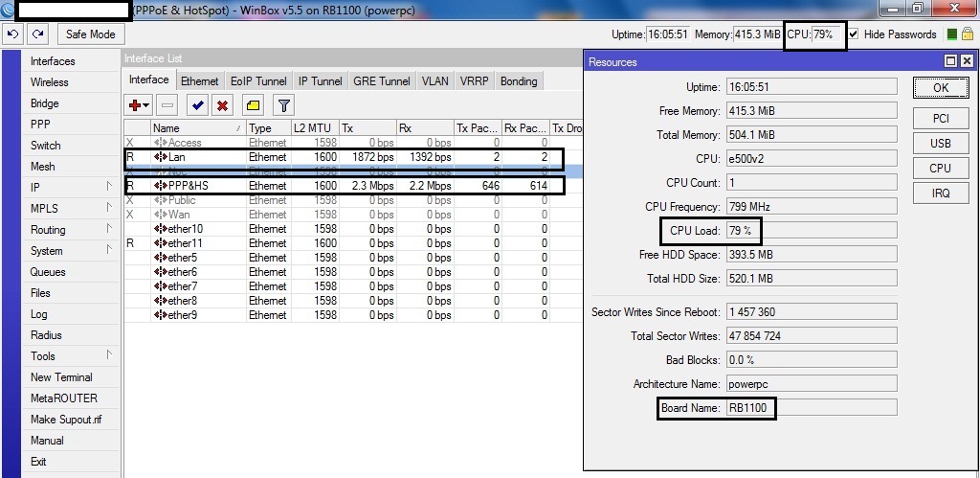Click the ethernet icon beside Lan
This screenshot has height=478, width=980.
(x=161, y=157)
